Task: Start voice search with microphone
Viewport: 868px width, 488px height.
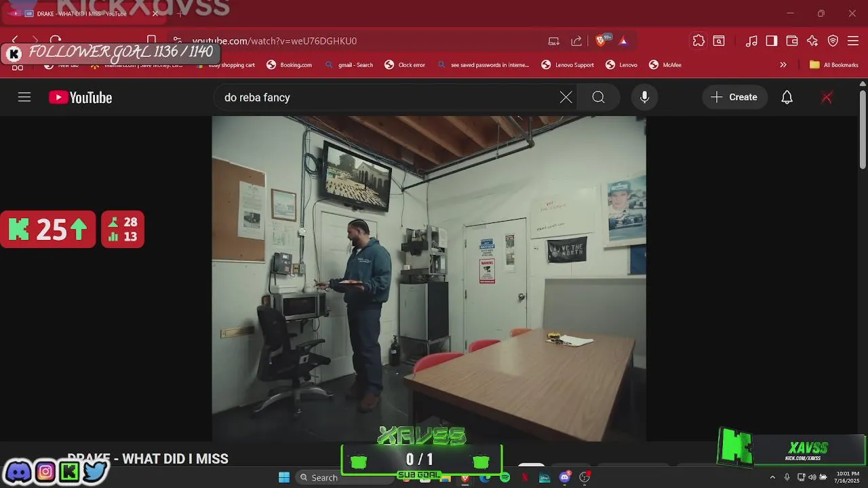Action: [645, 98]
